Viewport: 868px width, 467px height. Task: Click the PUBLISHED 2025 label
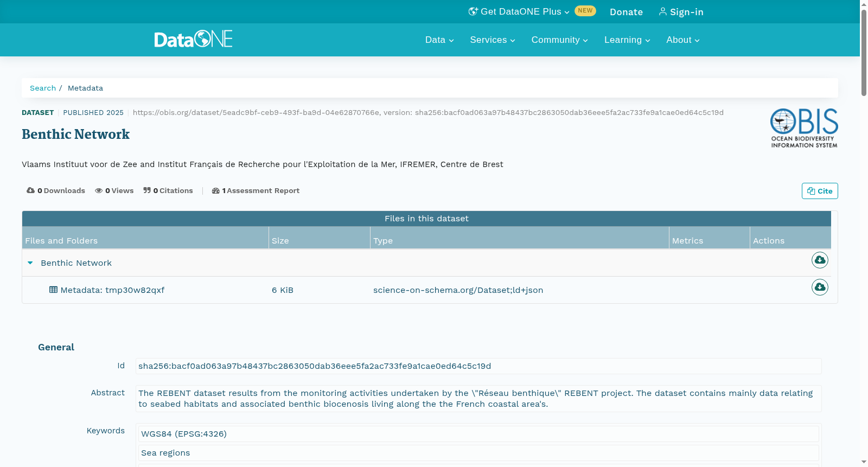93,113
